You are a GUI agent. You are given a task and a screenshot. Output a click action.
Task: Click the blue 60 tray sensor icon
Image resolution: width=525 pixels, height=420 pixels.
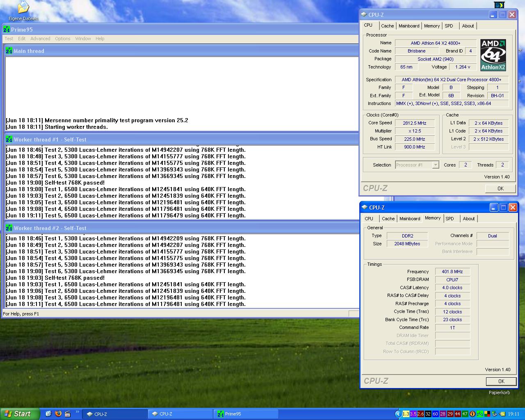436,414
